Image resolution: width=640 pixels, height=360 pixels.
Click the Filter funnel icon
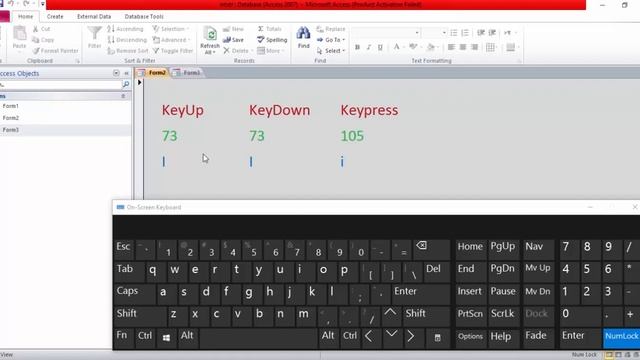coord(94,33)
